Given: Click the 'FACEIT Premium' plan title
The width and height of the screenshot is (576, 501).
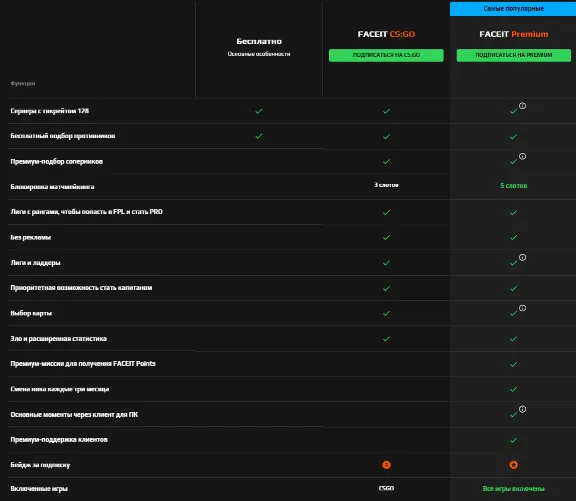Looking at the screenshot, I should click(x=514, y=34).
